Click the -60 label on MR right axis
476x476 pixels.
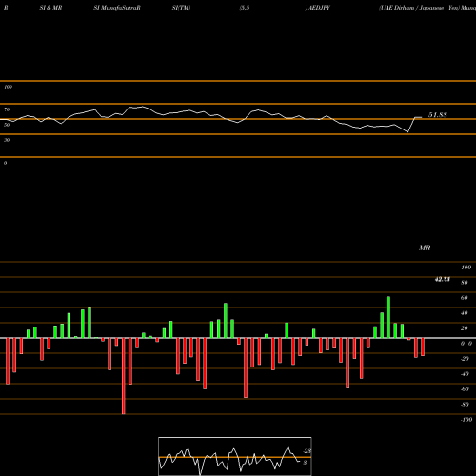[465, 389]
